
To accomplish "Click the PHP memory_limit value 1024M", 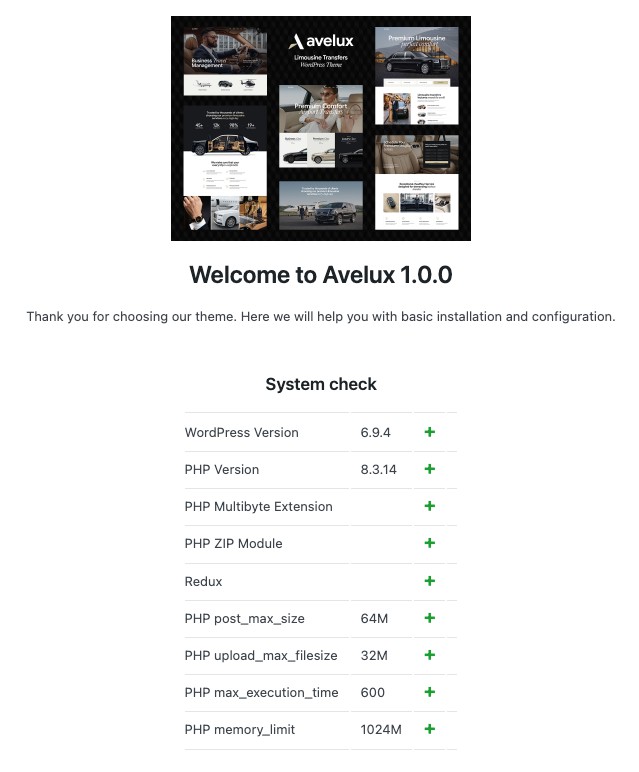I will [x=381, y=729].
